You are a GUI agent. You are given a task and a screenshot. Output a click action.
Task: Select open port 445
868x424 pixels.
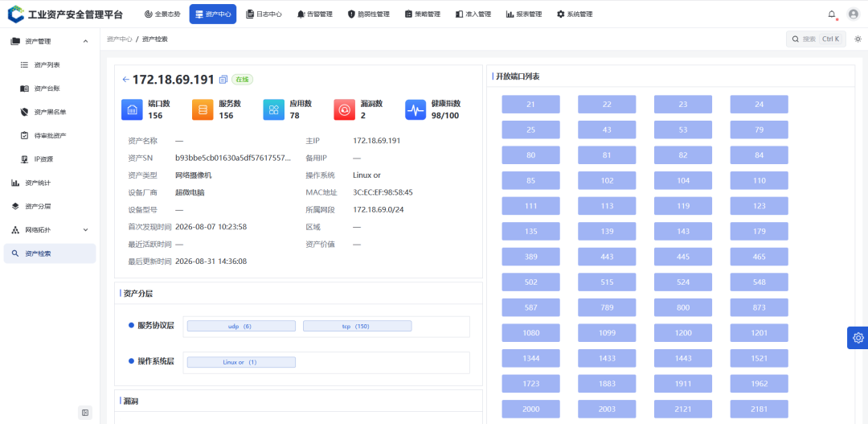tap(683, 257)
